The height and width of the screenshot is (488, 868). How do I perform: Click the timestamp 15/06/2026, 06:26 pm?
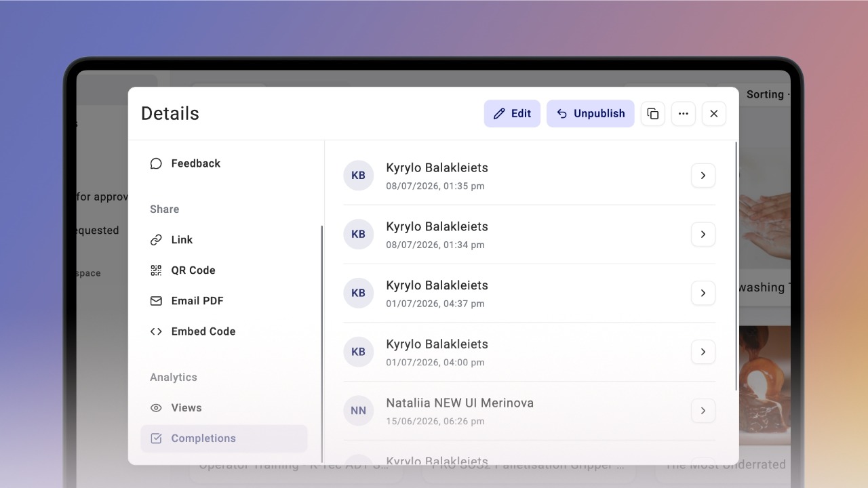click(x=435, y=422)
